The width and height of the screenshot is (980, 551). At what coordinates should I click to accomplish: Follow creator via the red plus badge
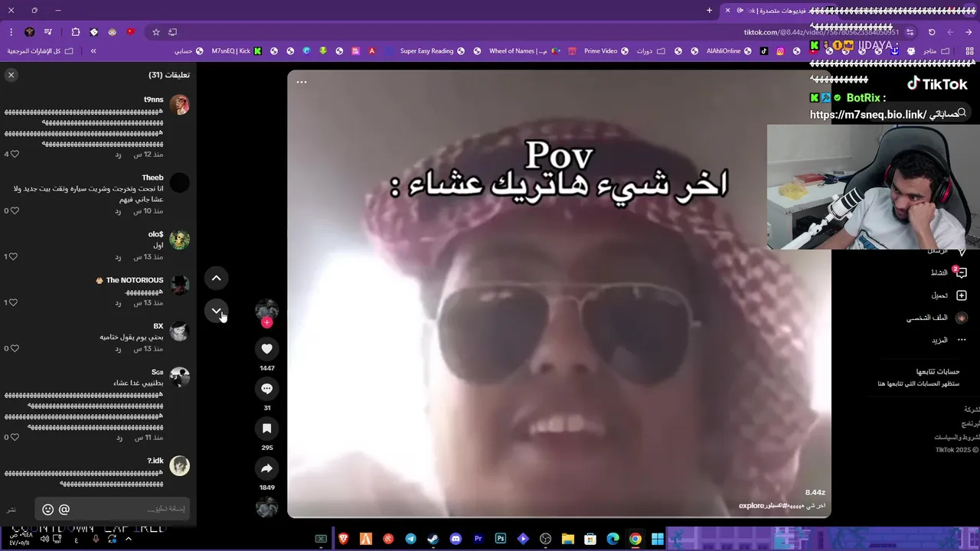click(266, 323)
